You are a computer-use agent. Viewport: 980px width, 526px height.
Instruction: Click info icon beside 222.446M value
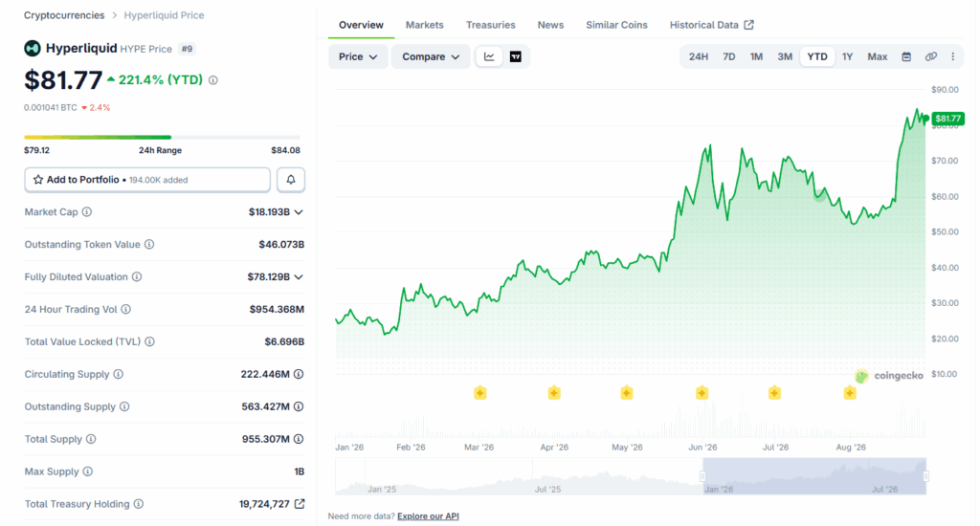[x=299, y=374]
